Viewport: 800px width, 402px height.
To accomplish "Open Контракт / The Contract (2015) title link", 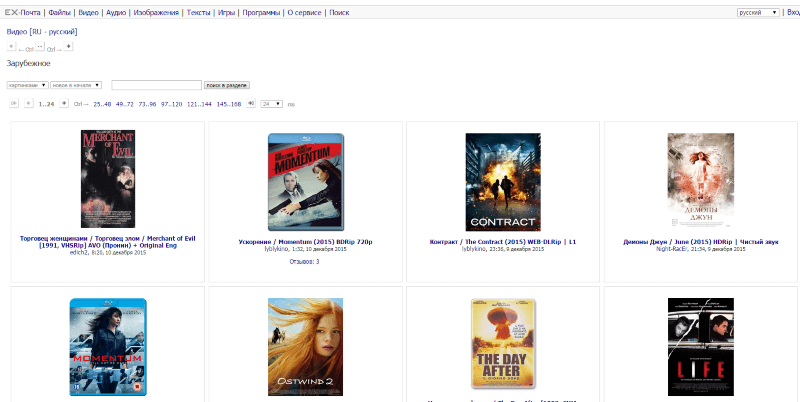I will click(x=503, y=242).
